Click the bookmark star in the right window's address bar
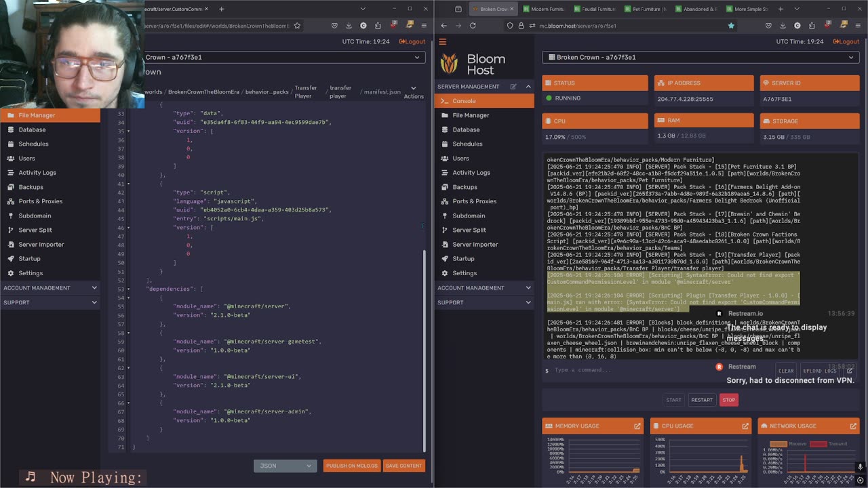This screenshot has width=868, height=488. pyautogui.click(x=731, y=26)
